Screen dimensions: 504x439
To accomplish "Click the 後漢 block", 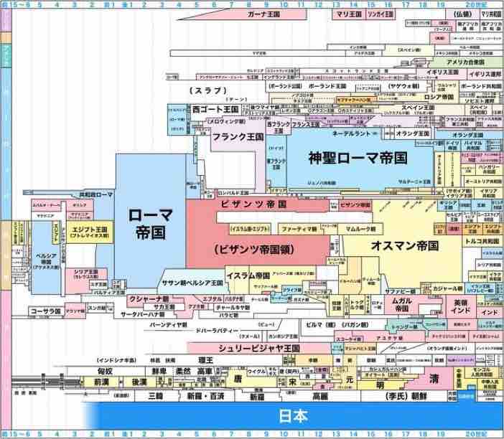I will (x=139, y=382).
